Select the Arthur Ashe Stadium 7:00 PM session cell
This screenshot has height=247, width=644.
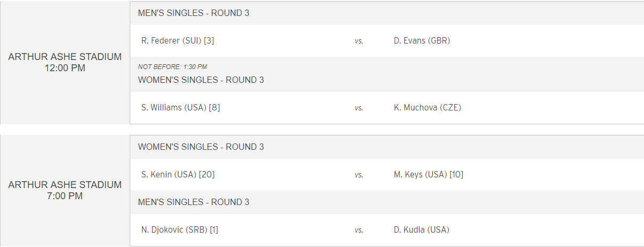point(65,191)
